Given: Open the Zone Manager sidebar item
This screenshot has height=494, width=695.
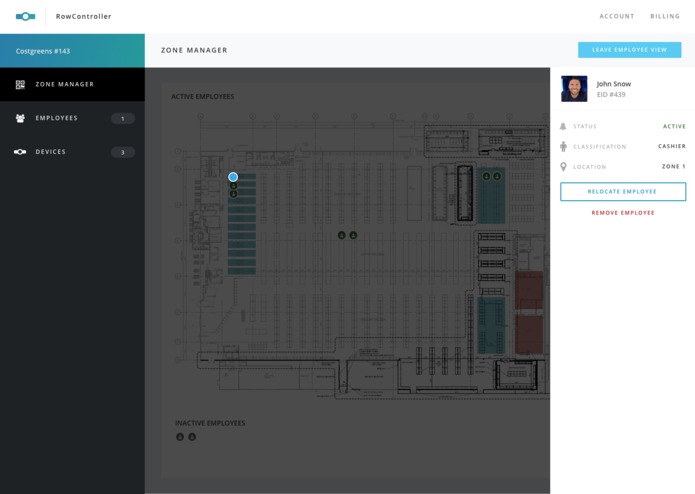Looking at the screenshot, I should point(72,84).
